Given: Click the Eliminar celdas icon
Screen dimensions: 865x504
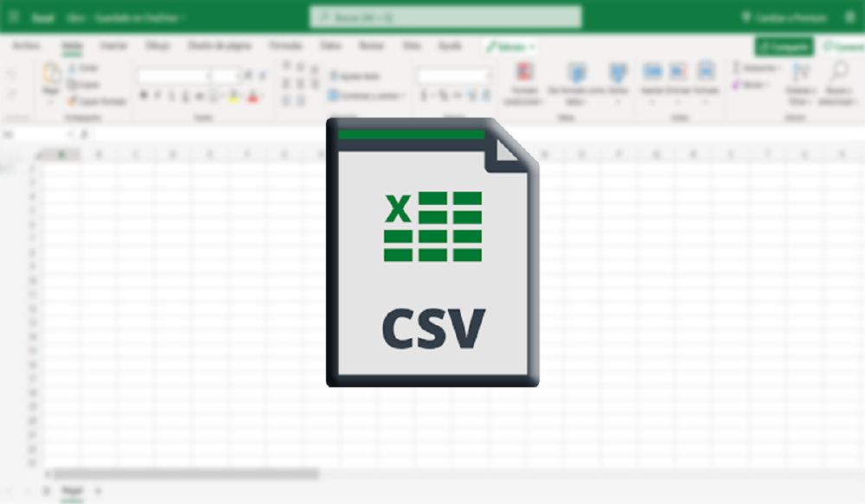Looking at the screenshot, I should [678, 72].
